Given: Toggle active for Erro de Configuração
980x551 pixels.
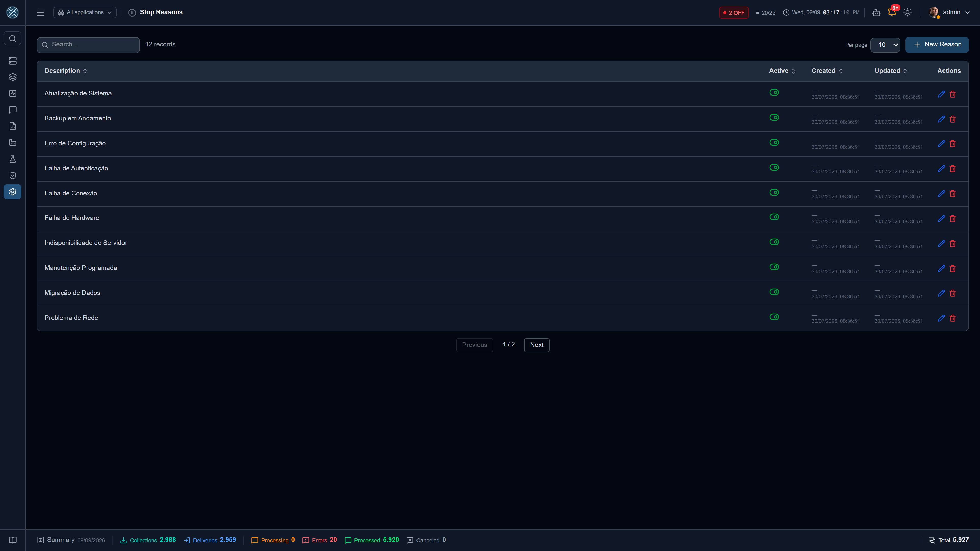Looking at the screenshot, I should [774, 142].
